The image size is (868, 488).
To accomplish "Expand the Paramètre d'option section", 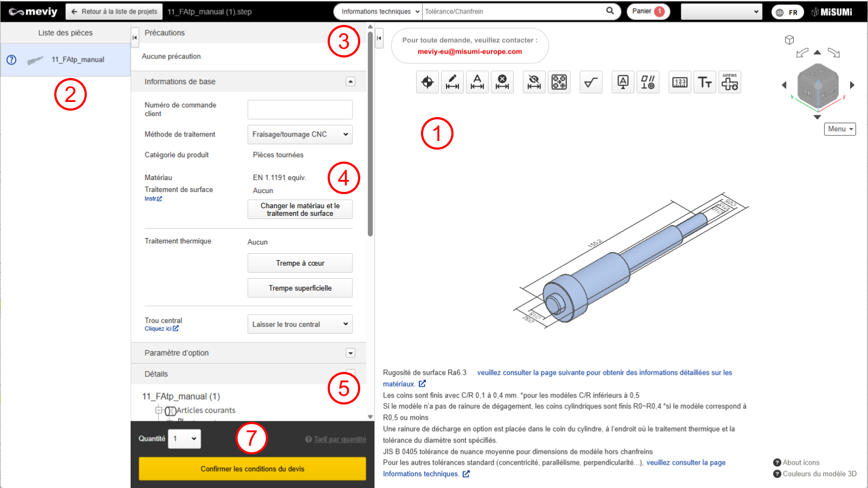I will (350, 353).
